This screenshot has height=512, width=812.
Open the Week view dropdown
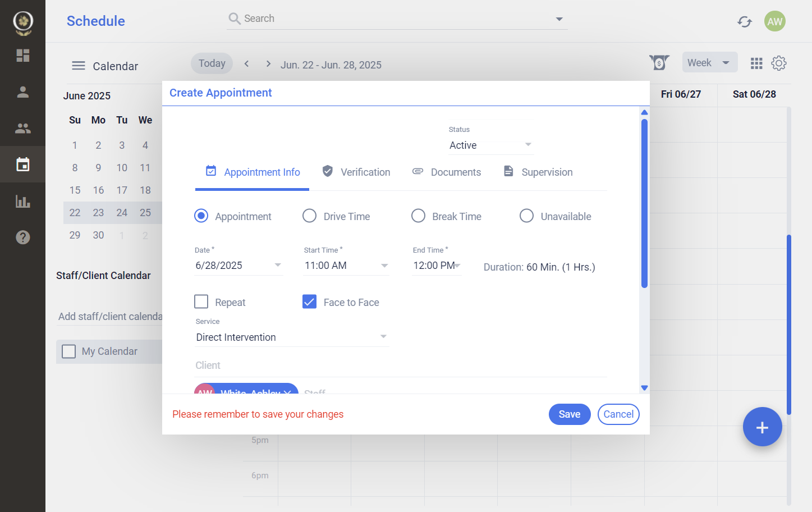[x=710, y=63]
